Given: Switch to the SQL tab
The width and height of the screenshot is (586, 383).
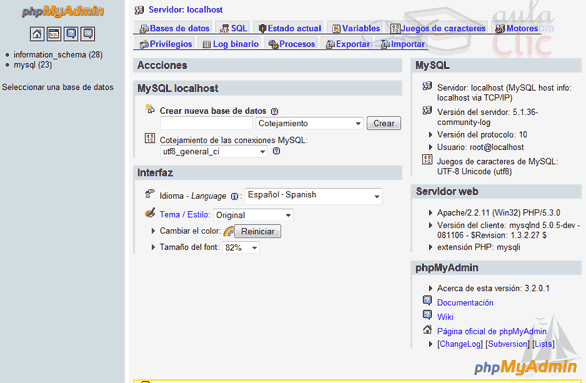Looking at the screenshot, I should [234, 28].
